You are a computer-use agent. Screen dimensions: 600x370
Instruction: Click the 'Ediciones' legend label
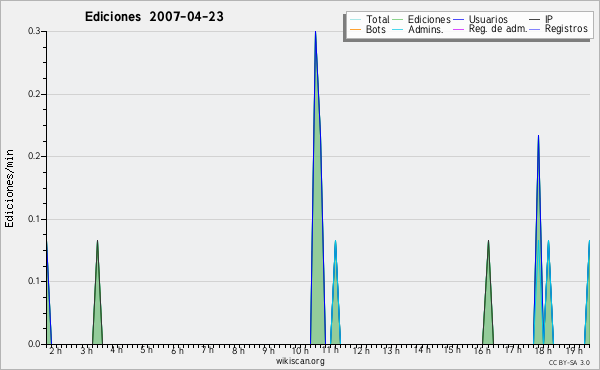click(x=429, y=19)
